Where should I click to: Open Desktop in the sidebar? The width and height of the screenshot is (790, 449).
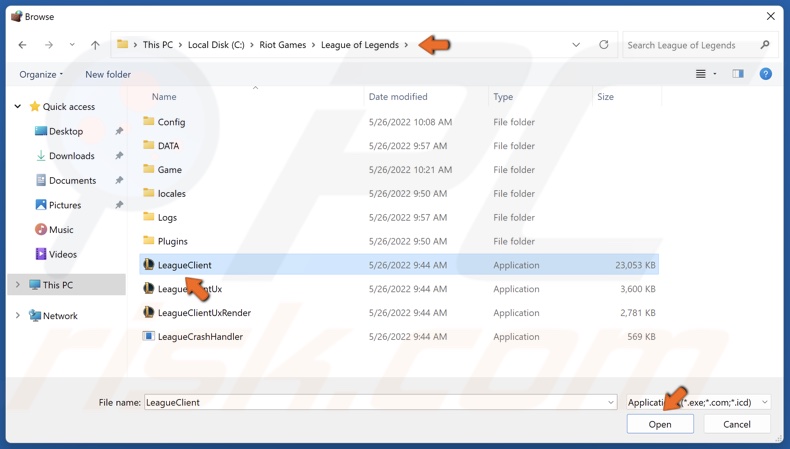click(x=65, y=132)
